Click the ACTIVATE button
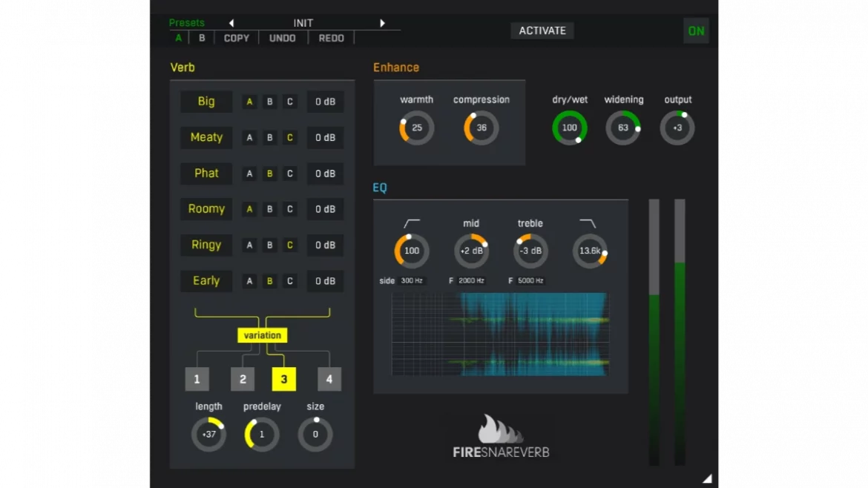This screenshot has width=868, height=488. tap(542, 31)
